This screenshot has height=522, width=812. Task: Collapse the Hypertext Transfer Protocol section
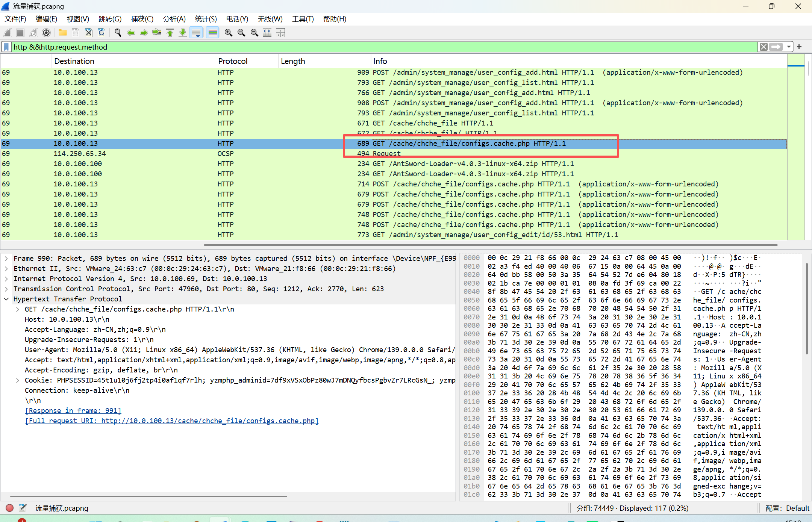click(x=6, y=299)
